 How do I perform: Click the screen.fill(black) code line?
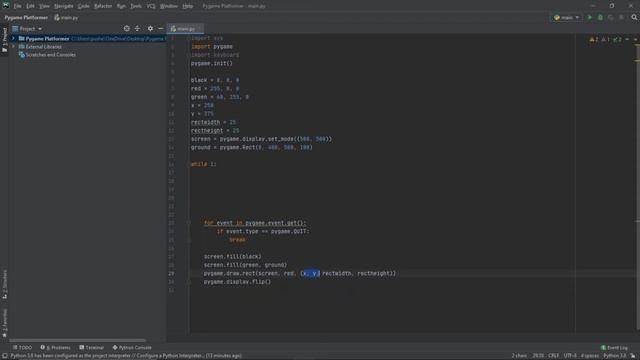point(232,256)
